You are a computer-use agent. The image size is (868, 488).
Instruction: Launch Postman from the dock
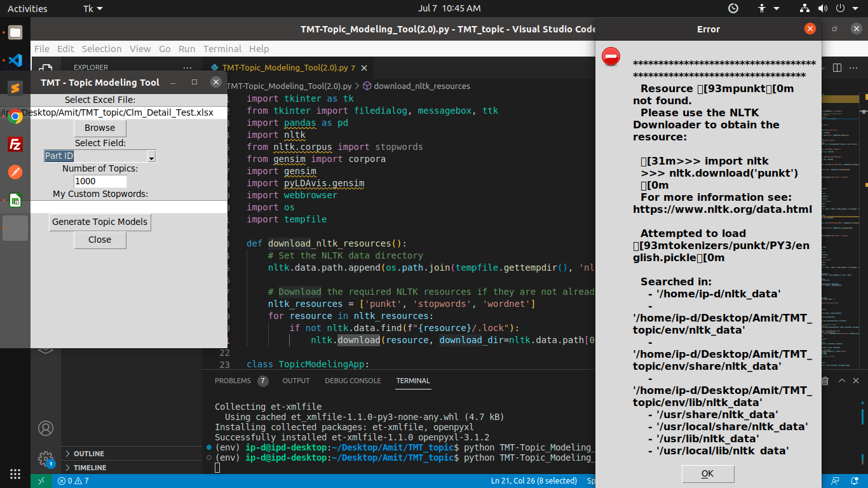(x=15, y=172)
